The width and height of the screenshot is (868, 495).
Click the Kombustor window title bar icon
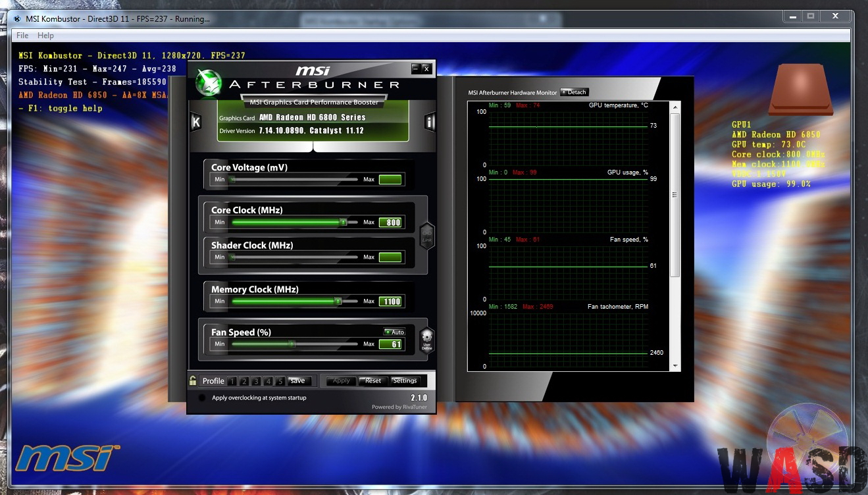tap(16, 19)
